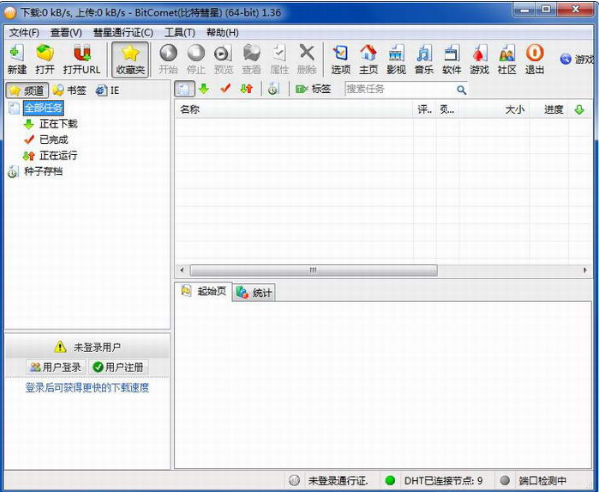Screen dimensions: 600x492
Task: Click the task list horizontal scrollbar thumb
Action: coord(313,270)
